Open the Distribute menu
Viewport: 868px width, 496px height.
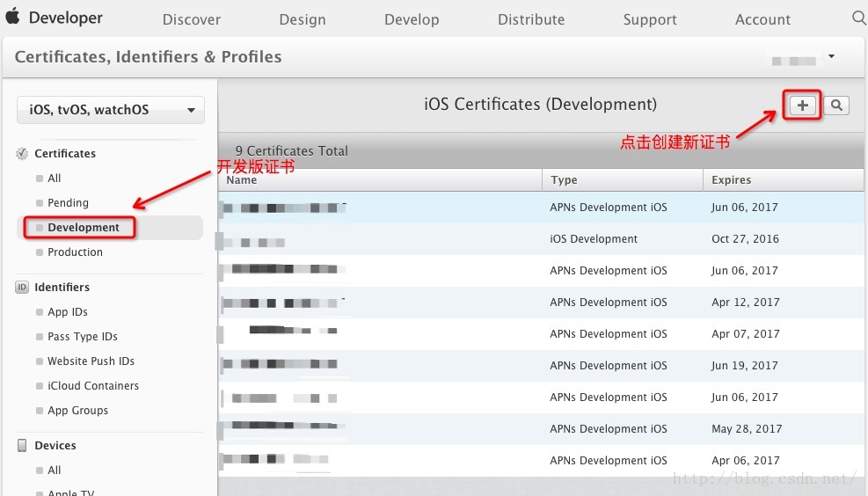pyautogui.click(x=531, y=19)
